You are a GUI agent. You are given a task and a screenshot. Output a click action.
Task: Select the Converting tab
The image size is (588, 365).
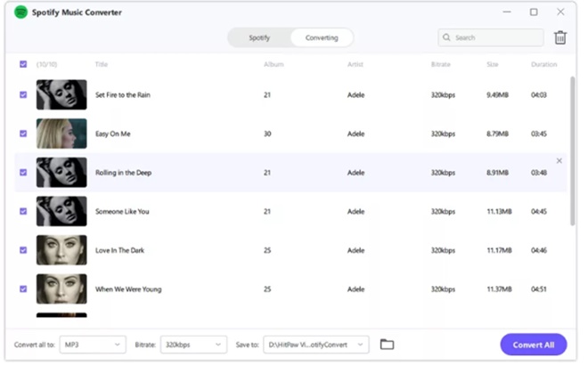(322, 38)
